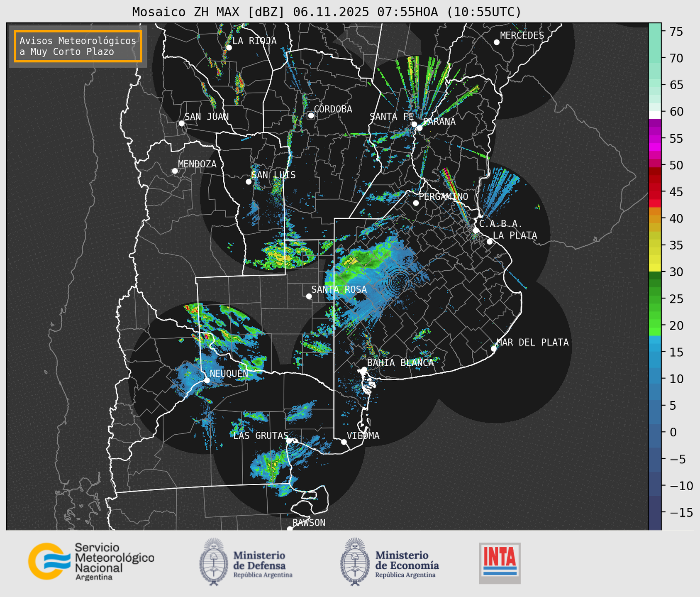Click the white dot marking Mendoza
Image resolution: width=700 pixels, height=597 pixels.
175,171
